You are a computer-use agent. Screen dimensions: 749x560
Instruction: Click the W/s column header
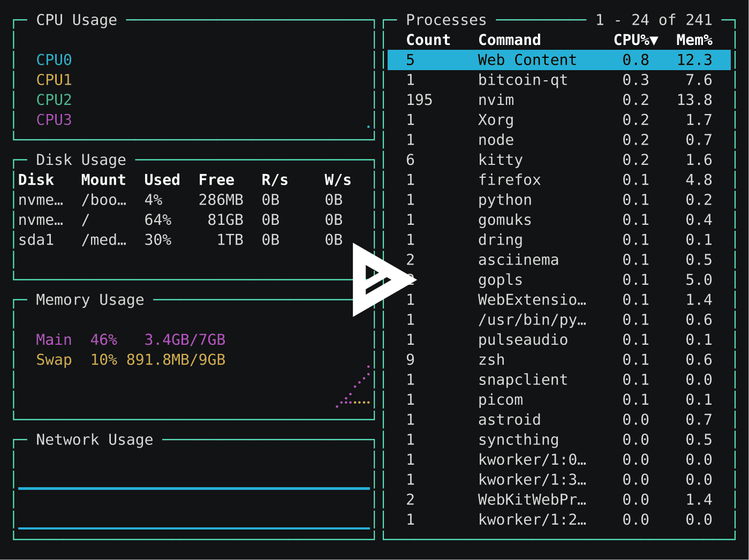coord(338,180)
